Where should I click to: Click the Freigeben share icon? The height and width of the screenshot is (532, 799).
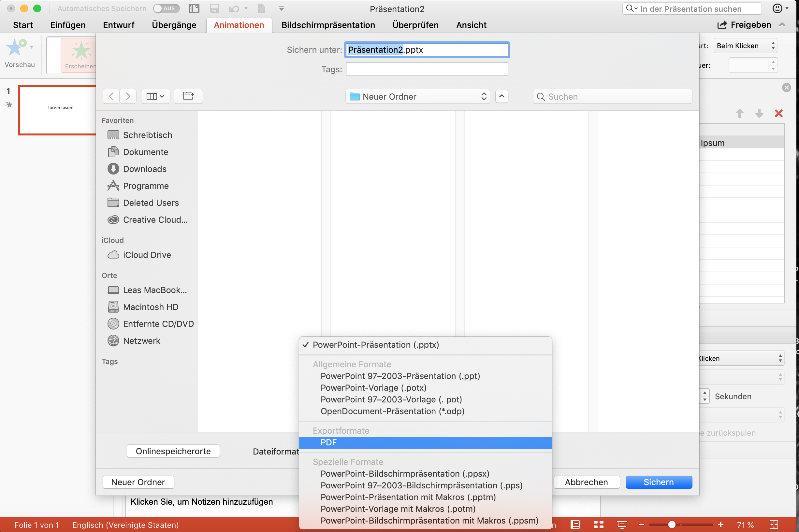tap(722, 25)
